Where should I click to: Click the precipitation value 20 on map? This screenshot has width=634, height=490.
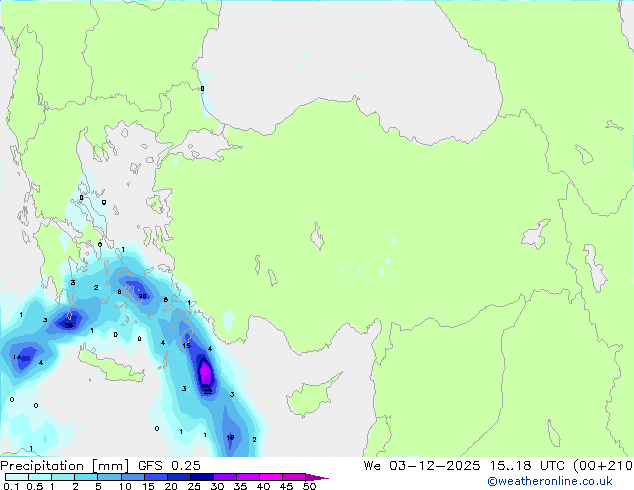pos(142,296)
